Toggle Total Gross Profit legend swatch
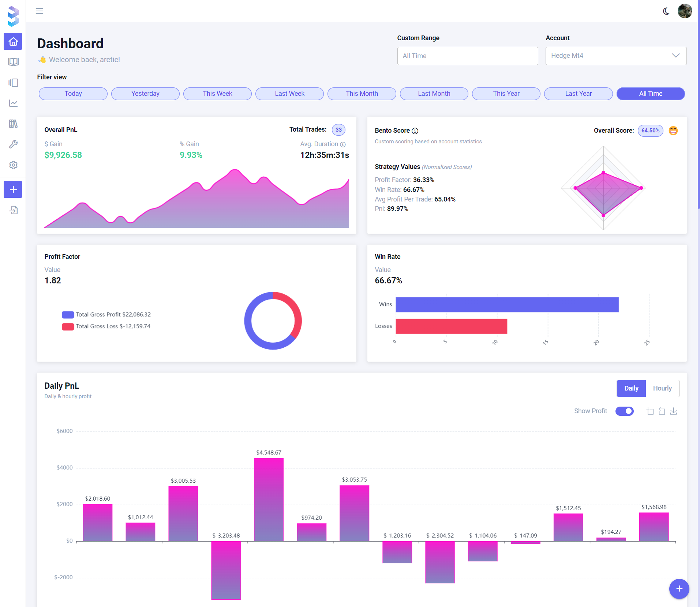Image resolution: width=700 pixels, height=607 pixels. point(68,314)
